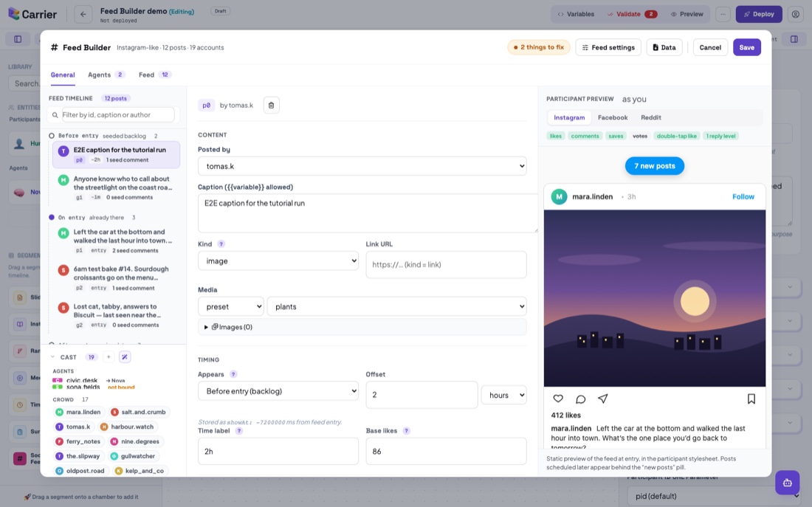Screen dimensions: 812x507
Task: Toggle the double-tap like chip
Action: [676, 137]
